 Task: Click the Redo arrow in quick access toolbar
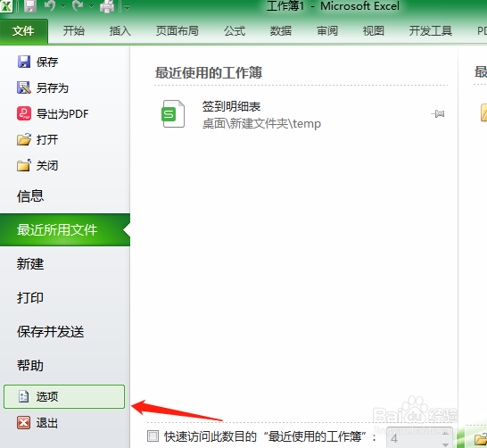tap(78, 6)
